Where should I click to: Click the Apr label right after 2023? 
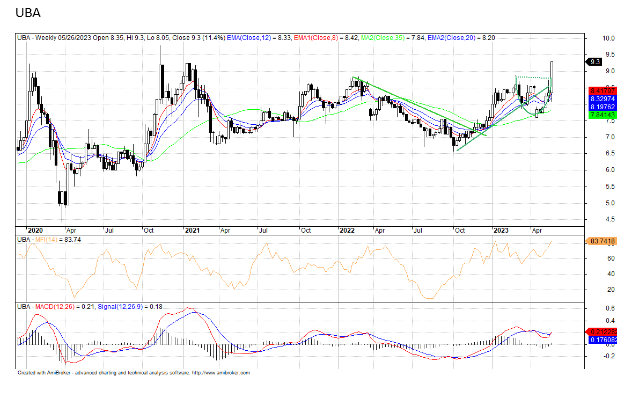pos(537,231)
